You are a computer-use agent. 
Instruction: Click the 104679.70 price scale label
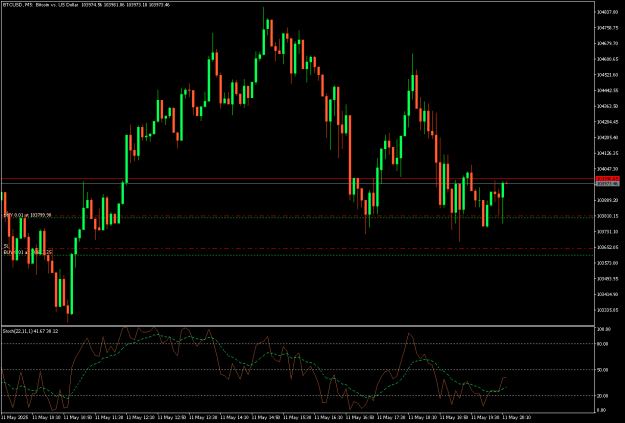607,43
